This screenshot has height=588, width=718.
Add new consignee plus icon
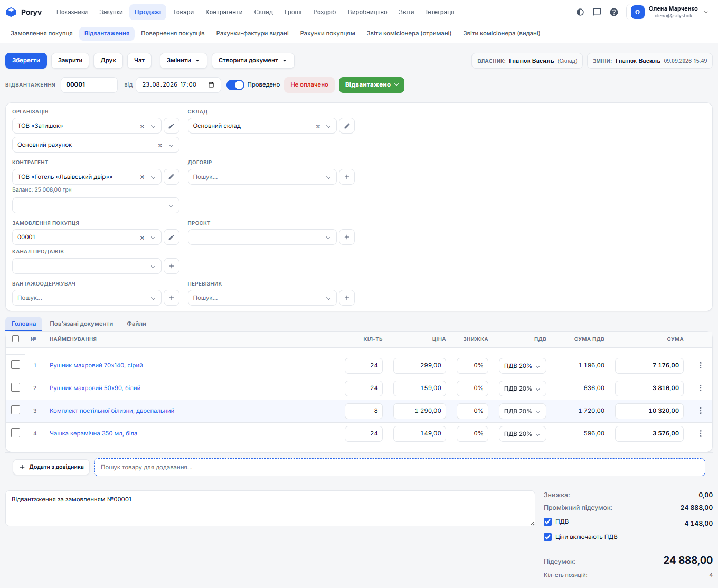(171, 298)
